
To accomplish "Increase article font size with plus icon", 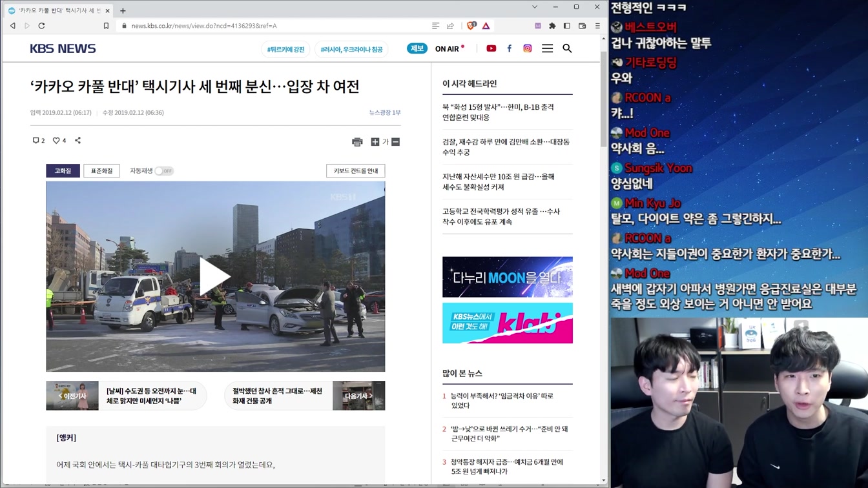I will pyautogui.click(x=375, y=142).
